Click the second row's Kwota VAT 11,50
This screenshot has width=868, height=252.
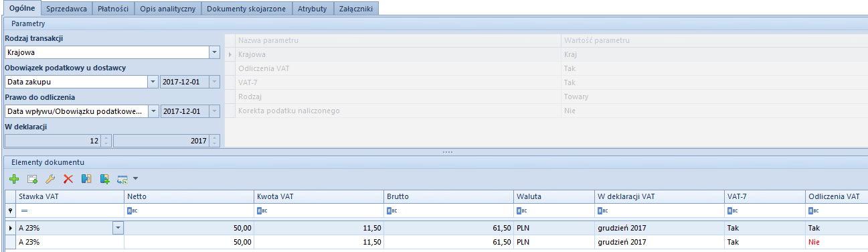click(319, 242)
